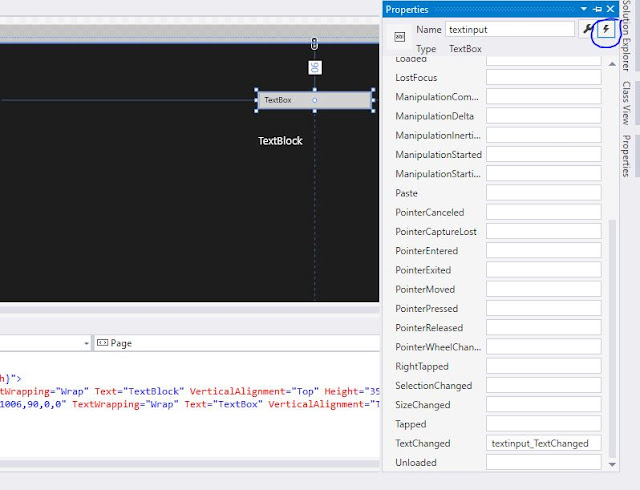This screenshot has width=640, height=490.
Task: Click Text="TextBox" in the XAML code
Action: [x=223, y=404]
